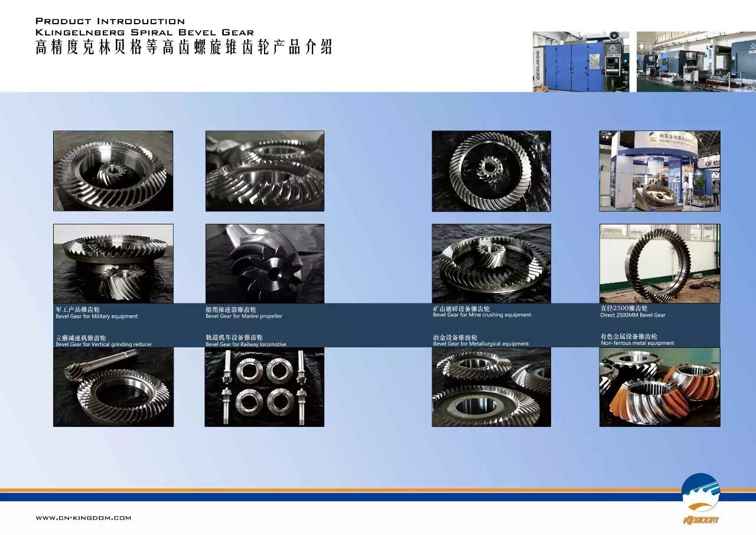The height and width of the screenshot is (535, 756).
Task: Click the 'Bevel Gear for Marine propeller' caption
Action: (244, 317)
